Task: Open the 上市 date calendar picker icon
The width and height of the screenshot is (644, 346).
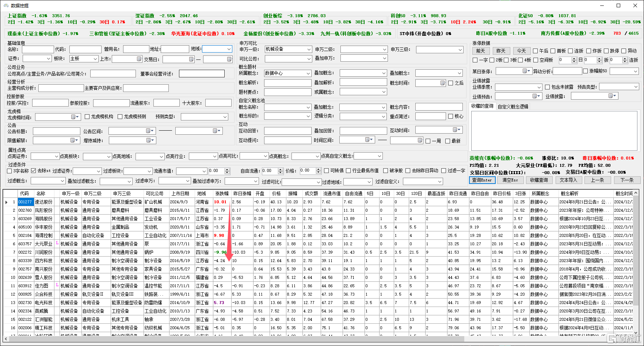Action: pos(139,59)
